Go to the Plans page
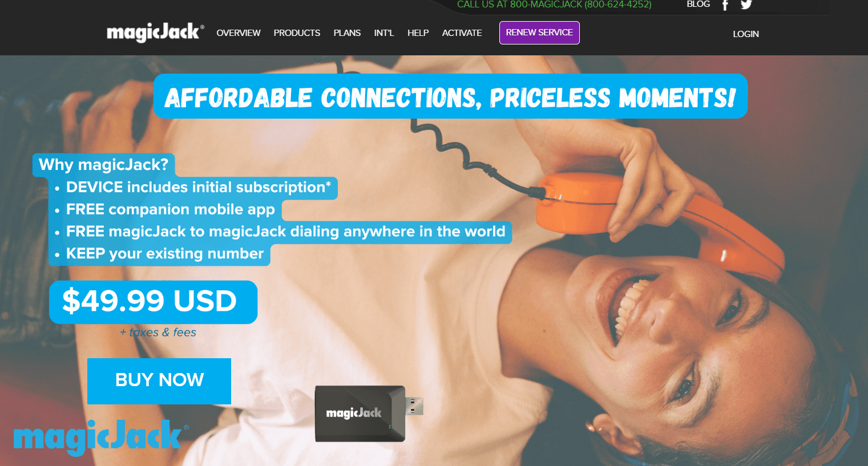The image size is (868, 466). [347, 33]
